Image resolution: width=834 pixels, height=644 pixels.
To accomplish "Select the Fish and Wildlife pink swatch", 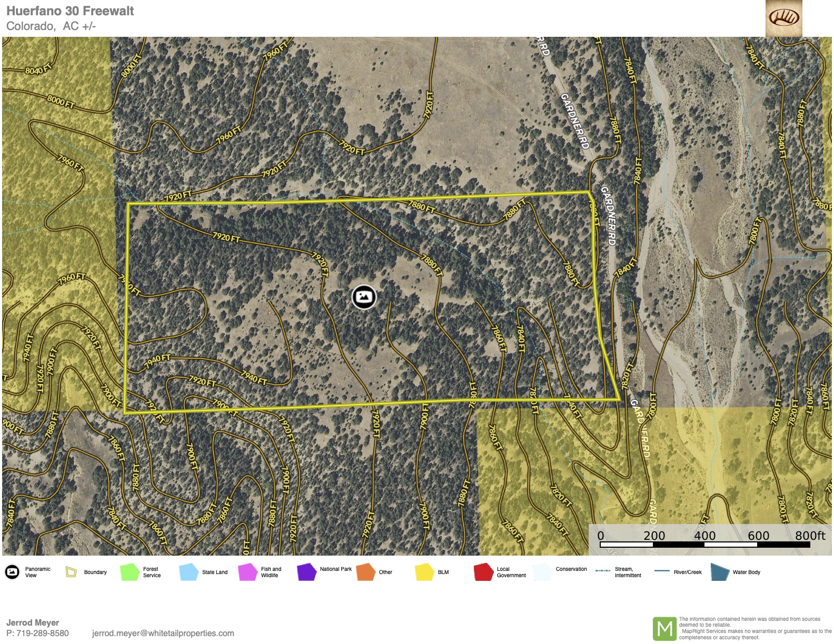I will [x=247, y=572].
